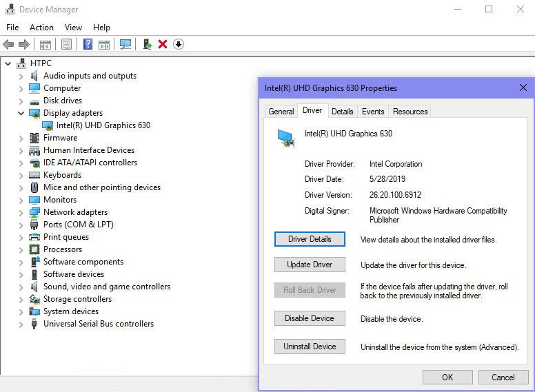Click the Uninstall Device button
The width and height of the screenshot is (535, 392).
[310, 347]
